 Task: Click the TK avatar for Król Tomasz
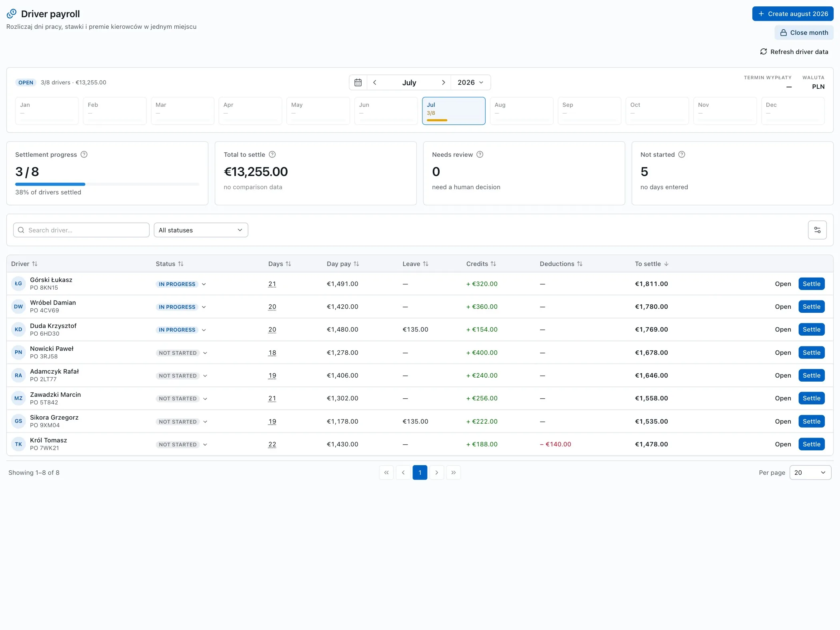[x=18, y=444]
